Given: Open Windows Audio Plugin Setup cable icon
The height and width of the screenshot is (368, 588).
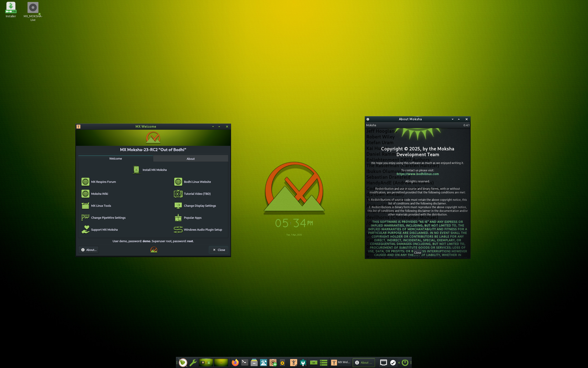Looking at the screenshot, I should point(178,229).
